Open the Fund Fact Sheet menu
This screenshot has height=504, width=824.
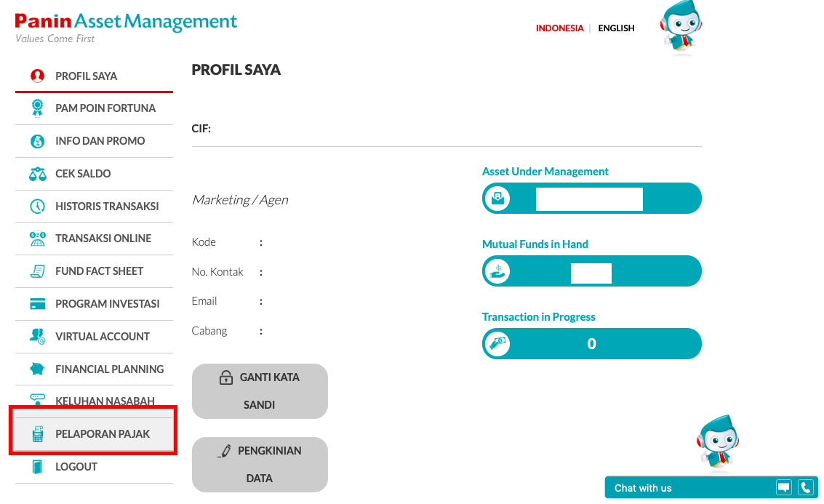coord(99,271)
